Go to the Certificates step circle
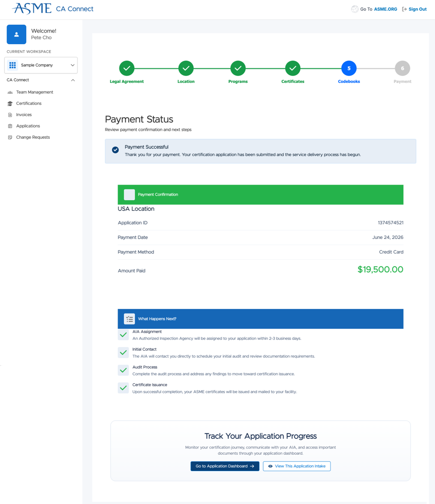 [x=293, y=69]
